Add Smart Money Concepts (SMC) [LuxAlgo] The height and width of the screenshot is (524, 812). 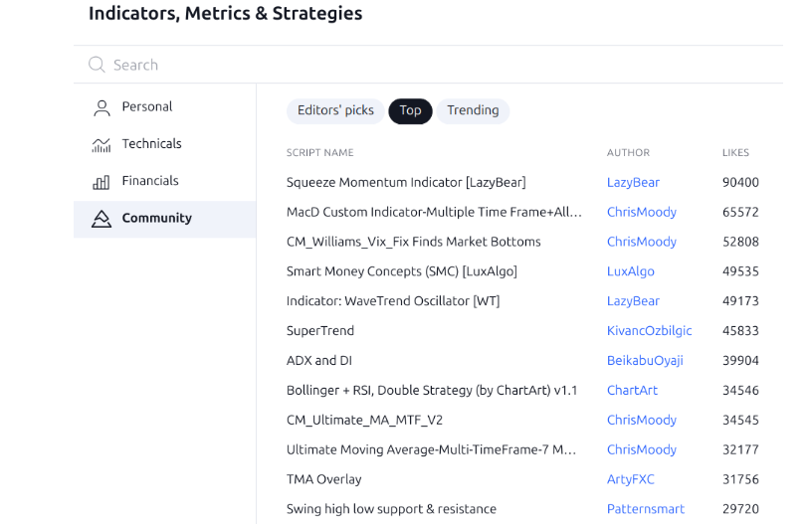[401, 271]
